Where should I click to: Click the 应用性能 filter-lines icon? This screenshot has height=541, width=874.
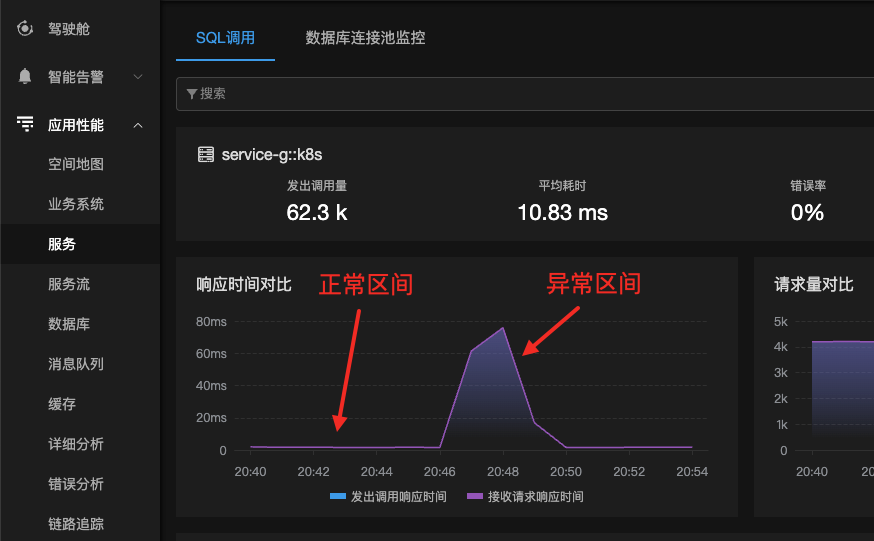[25, 124]
